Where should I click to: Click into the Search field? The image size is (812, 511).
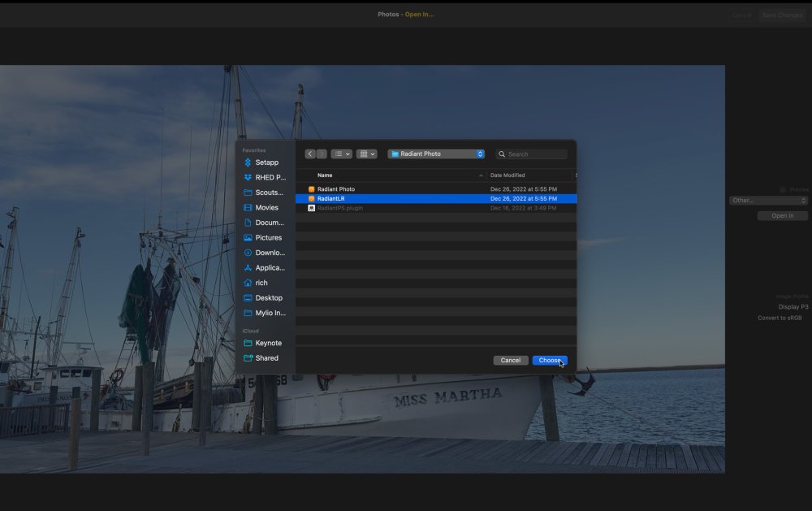(x=536, y=154)
